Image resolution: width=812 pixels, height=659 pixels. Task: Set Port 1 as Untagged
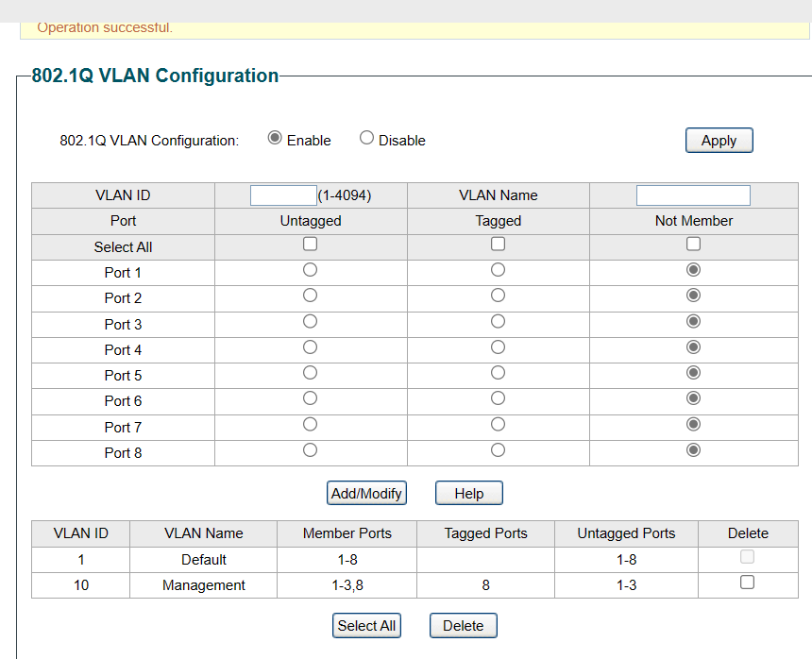tap(310, 270)
